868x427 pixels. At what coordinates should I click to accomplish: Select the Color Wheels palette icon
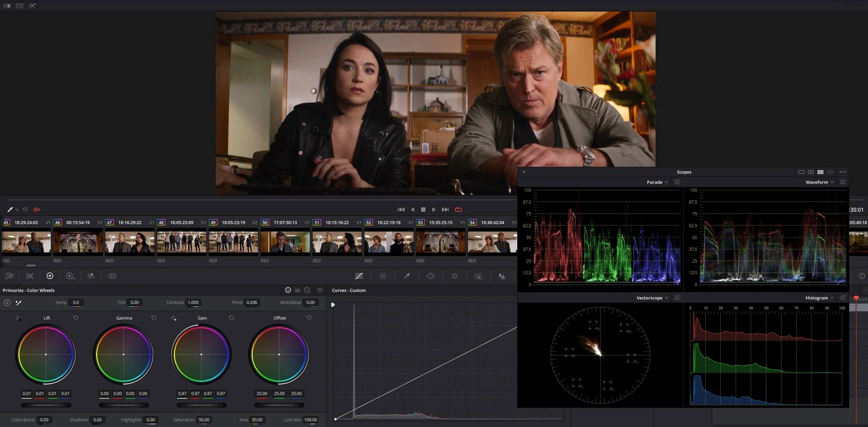point(50,276)
